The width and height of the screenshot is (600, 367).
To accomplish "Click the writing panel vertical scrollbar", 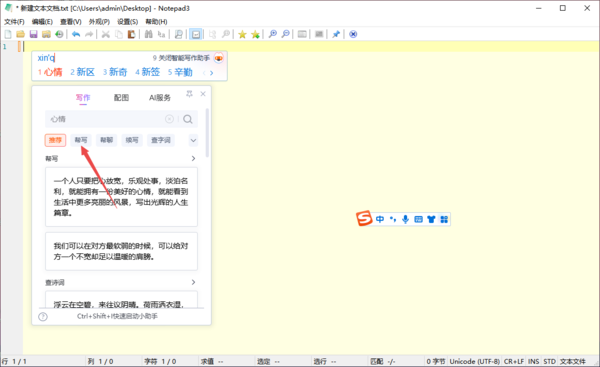I will [x=207, y=133].
